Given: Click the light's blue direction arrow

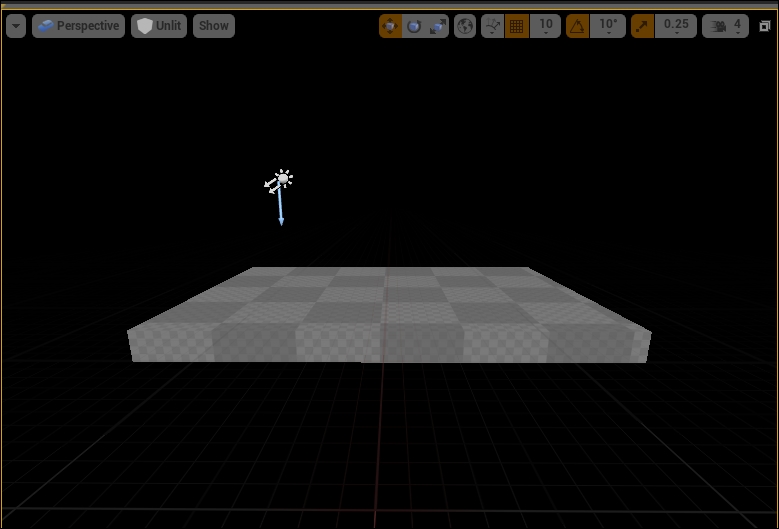Looking at the screenshot, I should click(x=280, y=206).
